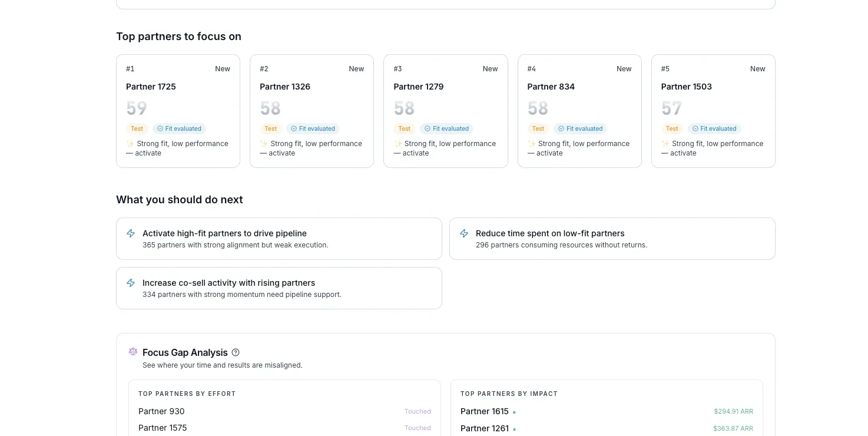The image size is (868, 436).
Task: Click New label on Partner 834 card
Action: (624, 69)
